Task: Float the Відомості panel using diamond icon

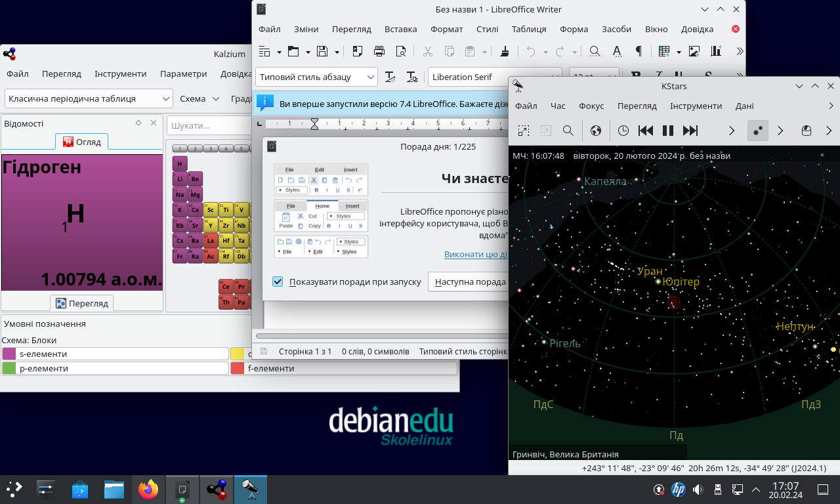Action: tap(138, 123)
